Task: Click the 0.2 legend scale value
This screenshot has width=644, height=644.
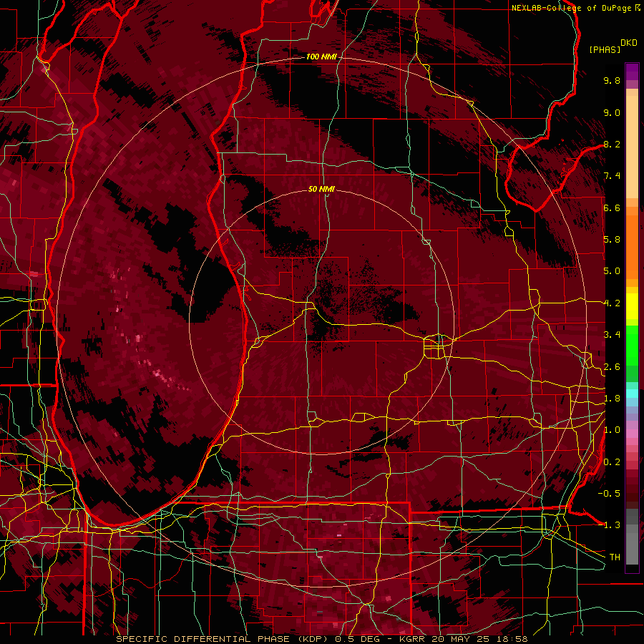Action: pos(612,462)
